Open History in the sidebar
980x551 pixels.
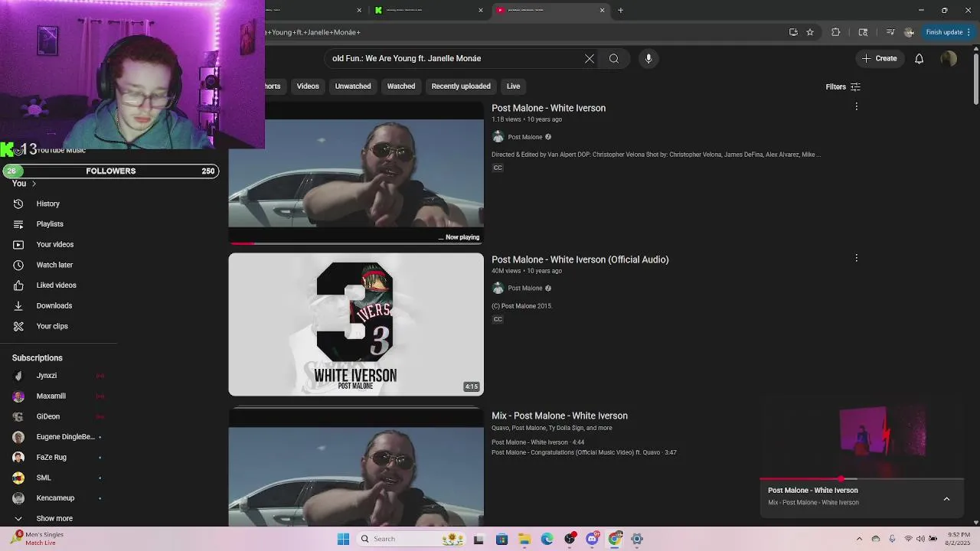[x=47, y=204]
